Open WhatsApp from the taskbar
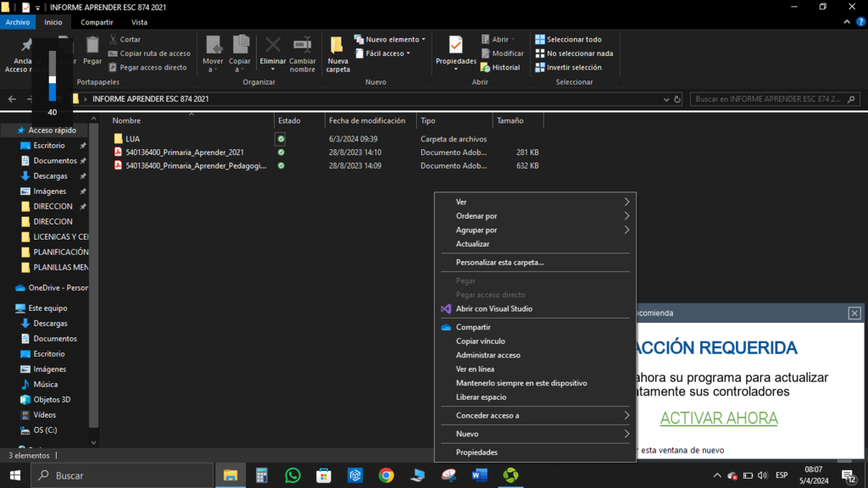868x488 pixels. coord(292,475)
